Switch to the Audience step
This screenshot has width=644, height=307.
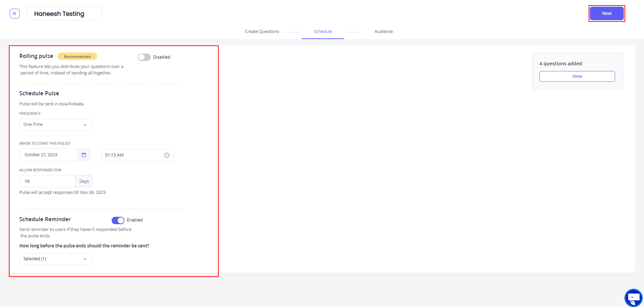(384, 32)
